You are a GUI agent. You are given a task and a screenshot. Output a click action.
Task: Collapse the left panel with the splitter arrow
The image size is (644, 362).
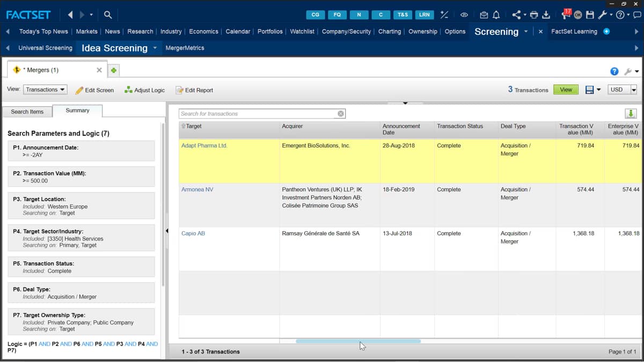[x=167, y=231]
